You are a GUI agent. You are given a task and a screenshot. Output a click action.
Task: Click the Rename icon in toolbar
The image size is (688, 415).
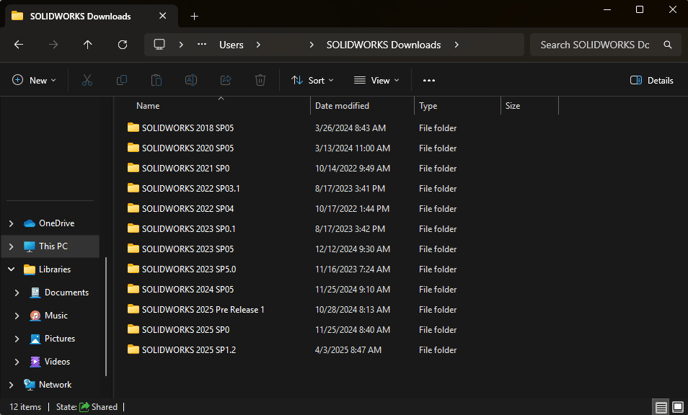pos(191,80)
